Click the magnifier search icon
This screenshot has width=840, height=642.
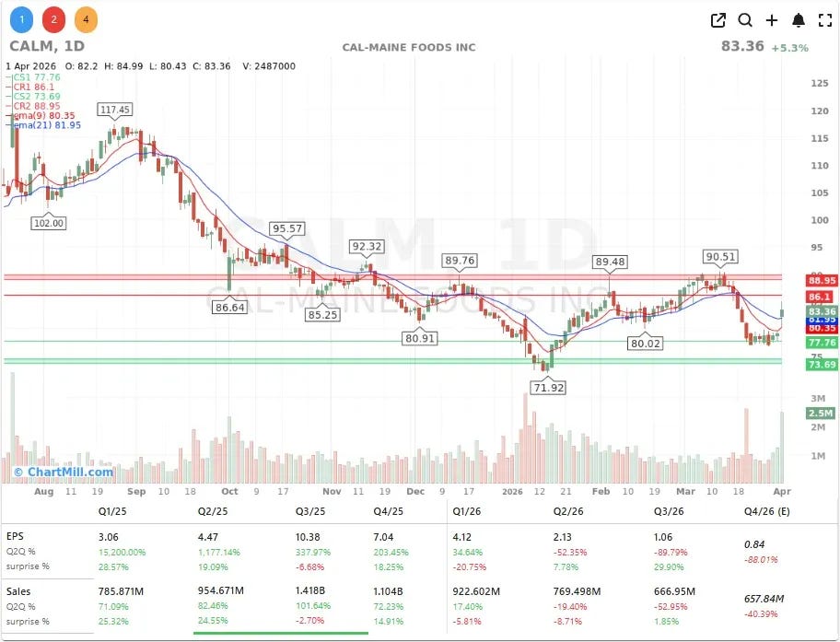click(745, 20)
